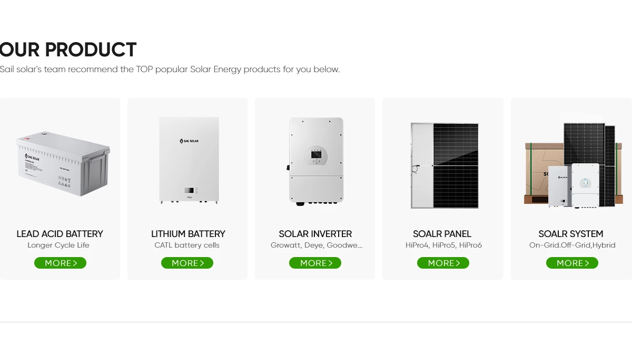This screenshot has width=632, height=364.
Task: Select the HiPro4, HiPro5, HiPro6 subtitle text
Action: click(x=443, y=245)
